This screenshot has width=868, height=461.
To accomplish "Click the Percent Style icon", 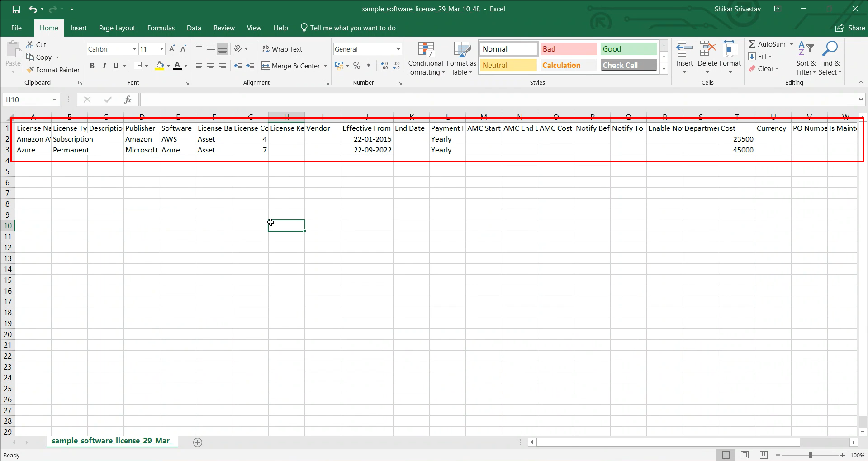I will point(357,66).
